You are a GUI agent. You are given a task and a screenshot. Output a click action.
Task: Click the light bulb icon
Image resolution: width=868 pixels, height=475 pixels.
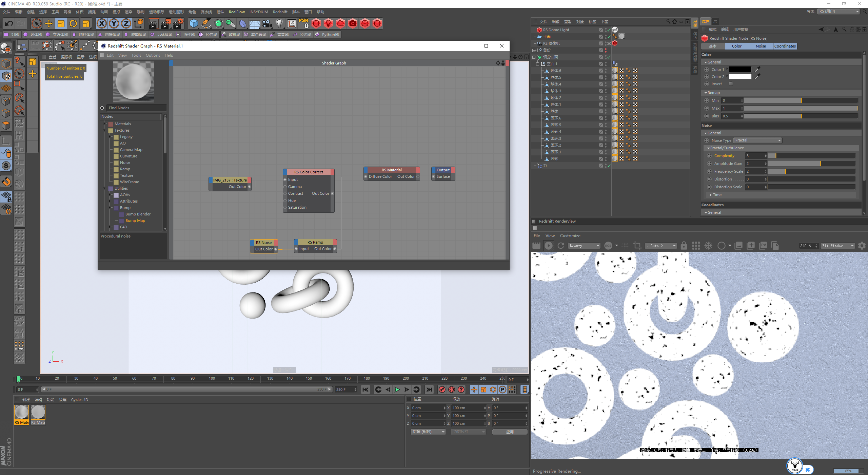point(279,23)
